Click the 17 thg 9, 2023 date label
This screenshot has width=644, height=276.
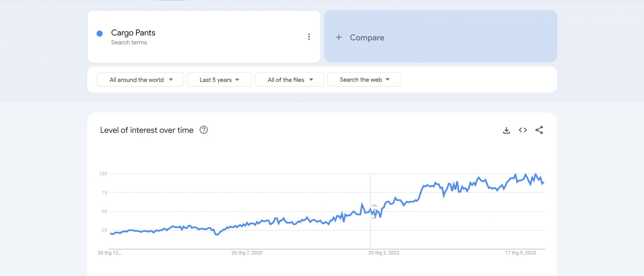[x=520, y=253]
